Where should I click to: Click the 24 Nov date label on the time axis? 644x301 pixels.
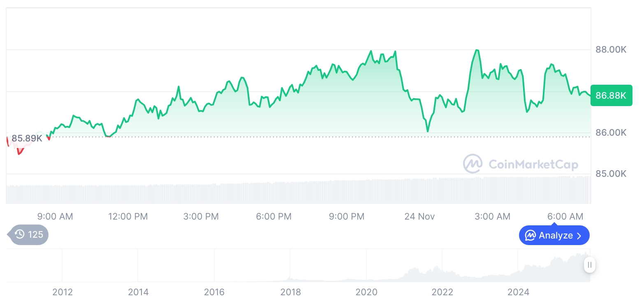click(x=419, y=216)
